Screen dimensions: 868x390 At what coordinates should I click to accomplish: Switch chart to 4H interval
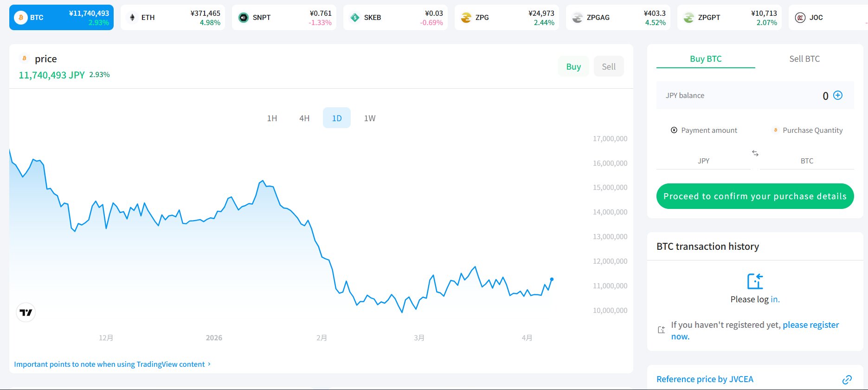[x=304, y=118]
